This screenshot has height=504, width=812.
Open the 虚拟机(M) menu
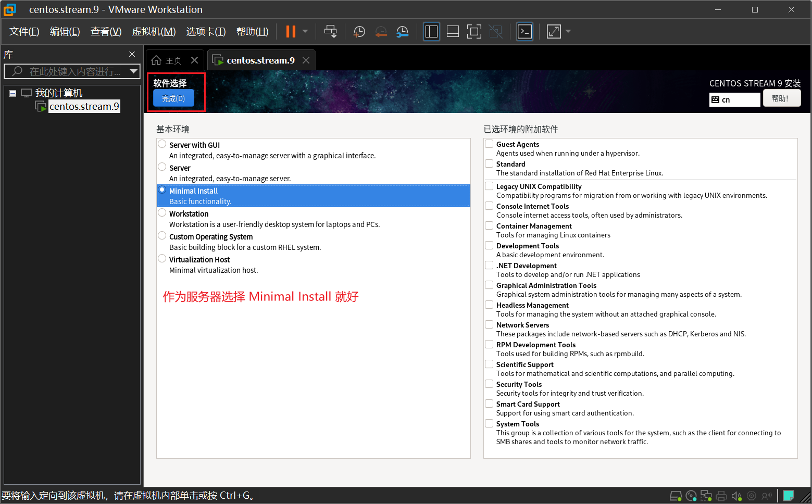click(x=154, y=32)
